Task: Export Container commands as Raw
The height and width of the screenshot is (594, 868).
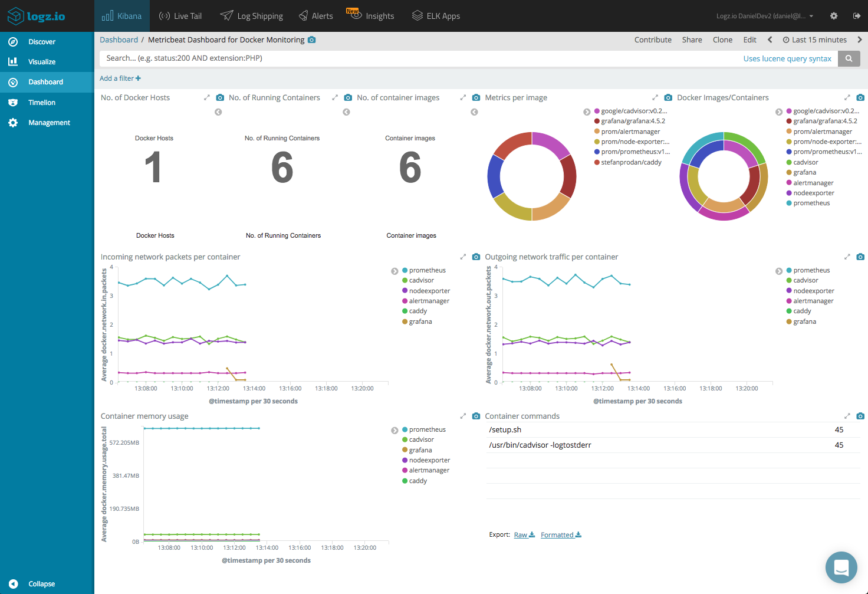Action: click(x=524, y=535)
